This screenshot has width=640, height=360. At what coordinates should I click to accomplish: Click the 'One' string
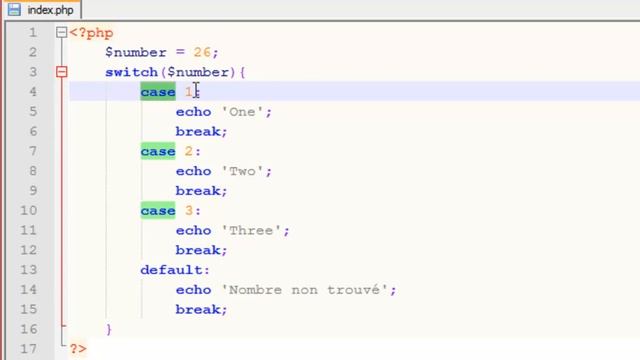click(242, 112)
